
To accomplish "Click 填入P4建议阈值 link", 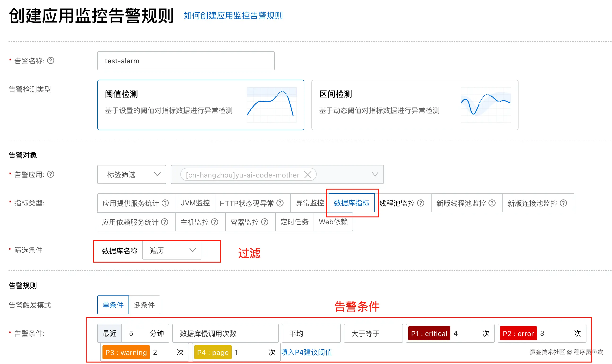I will point(306,352).
